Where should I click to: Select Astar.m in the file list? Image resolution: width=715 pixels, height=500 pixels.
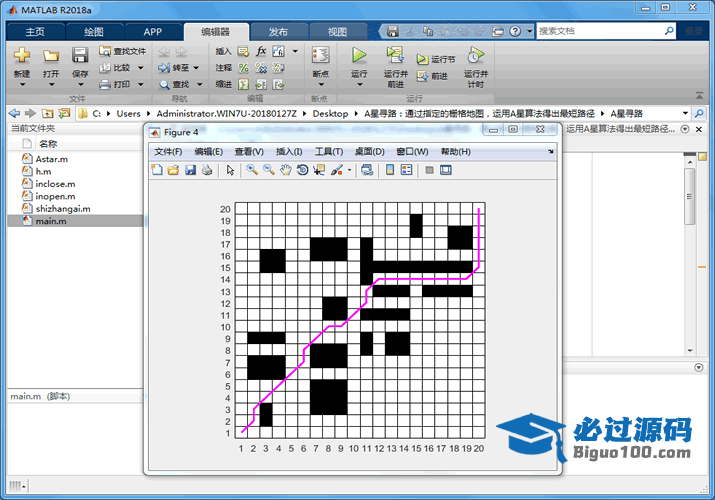click(52, 159)
